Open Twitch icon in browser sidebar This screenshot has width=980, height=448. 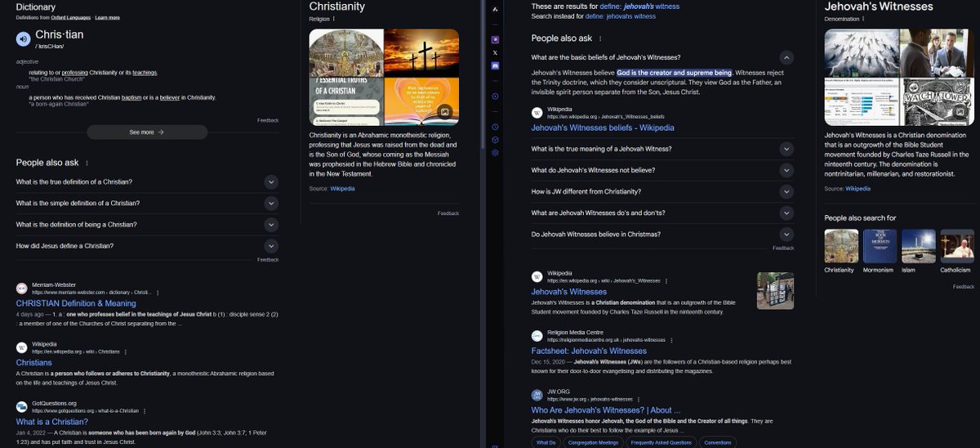pyautogui.click(x=495, y=39)
